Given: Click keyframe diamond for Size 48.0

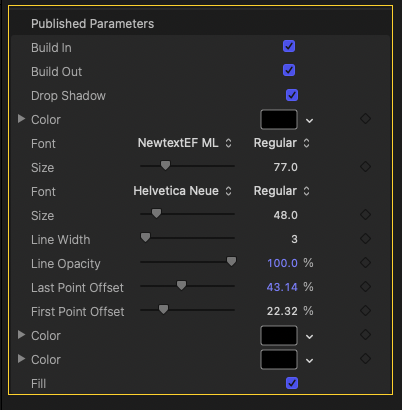Looking at the screenshot, I should [x=365, y=214].
